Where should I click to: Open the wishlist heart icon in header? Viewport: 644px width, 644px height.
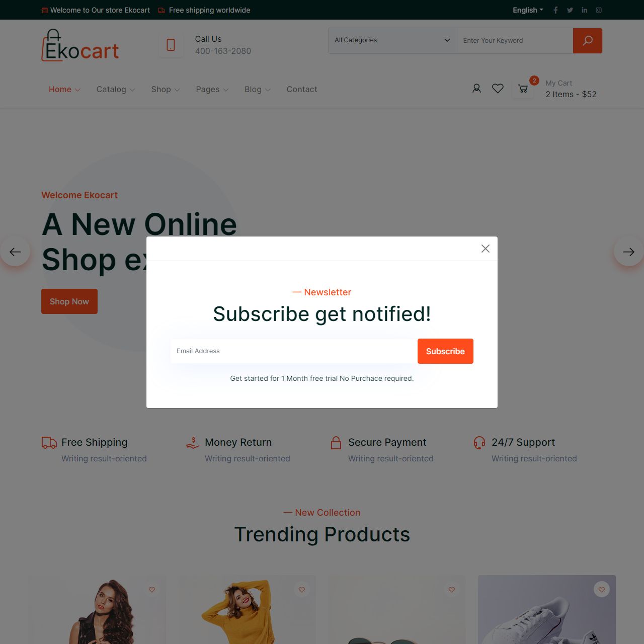click(x=498, y=89)
